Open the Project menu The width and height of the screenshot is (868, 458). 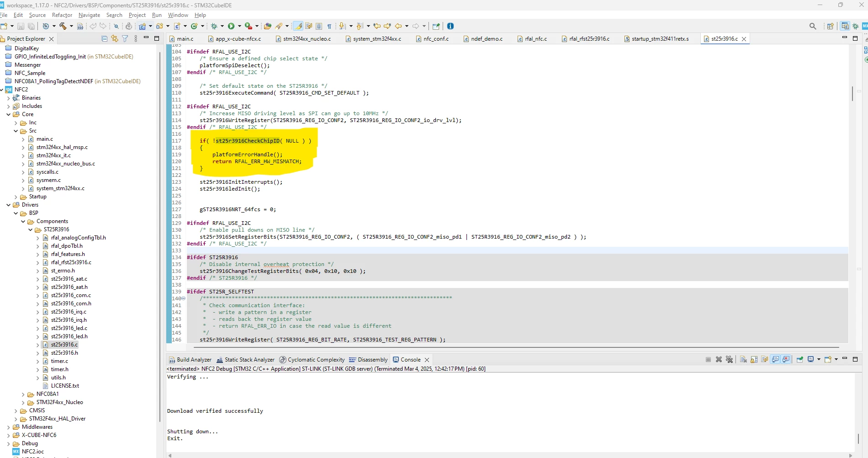(x=137, y=15)
